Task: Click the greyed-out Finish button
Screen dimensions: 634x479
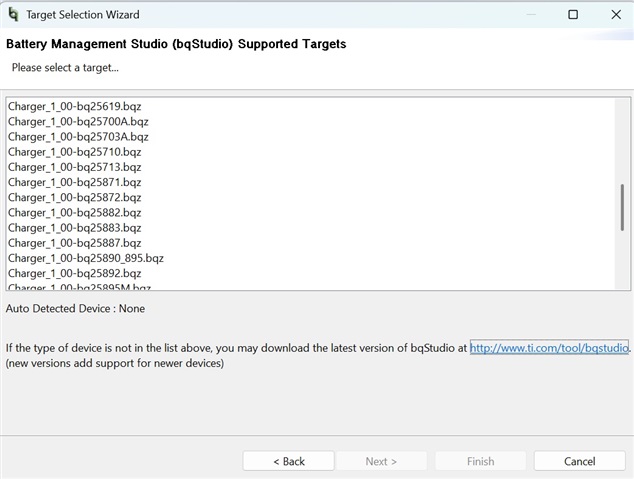Action: pos(480,461)
